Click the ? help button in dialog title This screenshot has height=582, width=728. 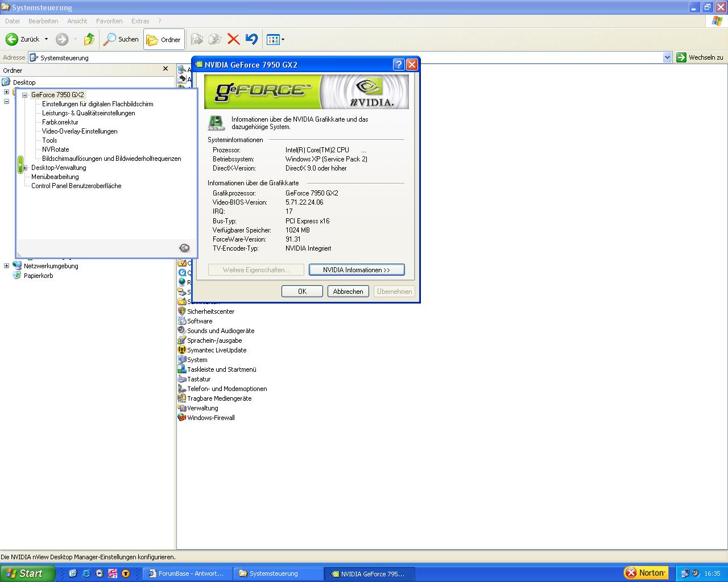[x=399, y=64]
